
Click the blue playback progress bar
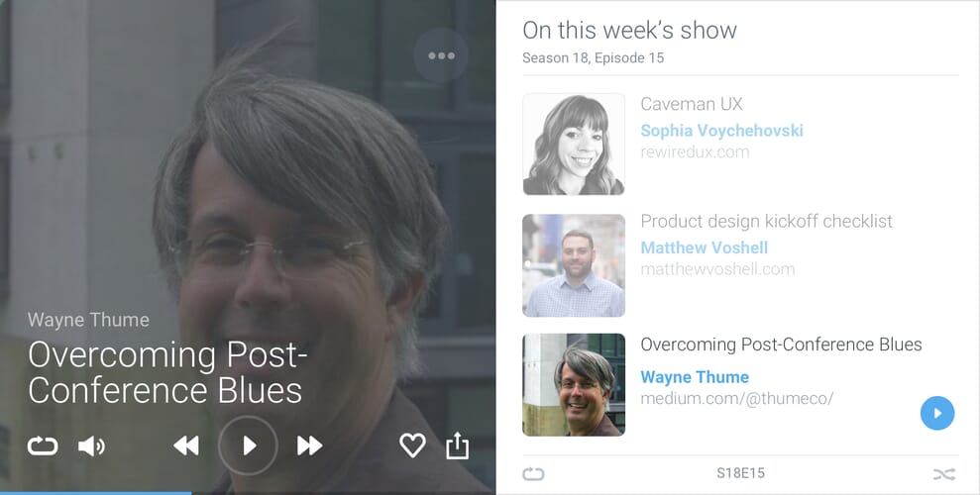pos(96,493)
